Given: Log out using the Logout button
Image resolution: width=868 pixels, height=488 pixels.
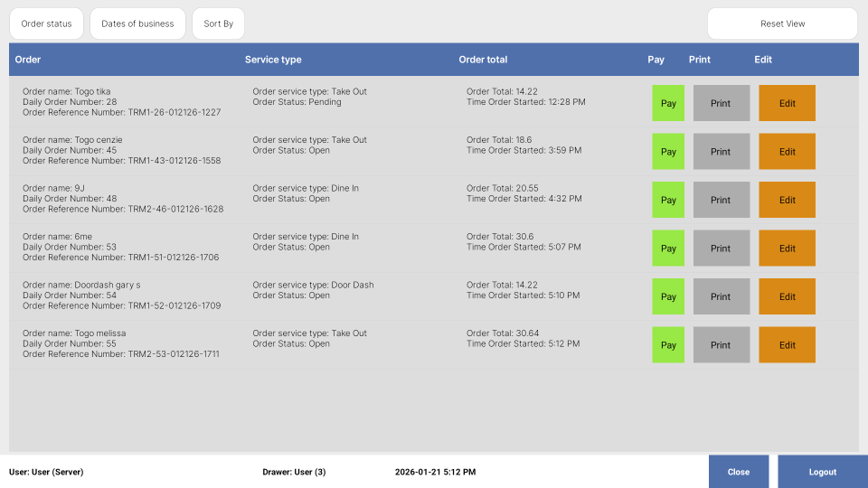Looking at the screenshot, I should click(822, 472).
